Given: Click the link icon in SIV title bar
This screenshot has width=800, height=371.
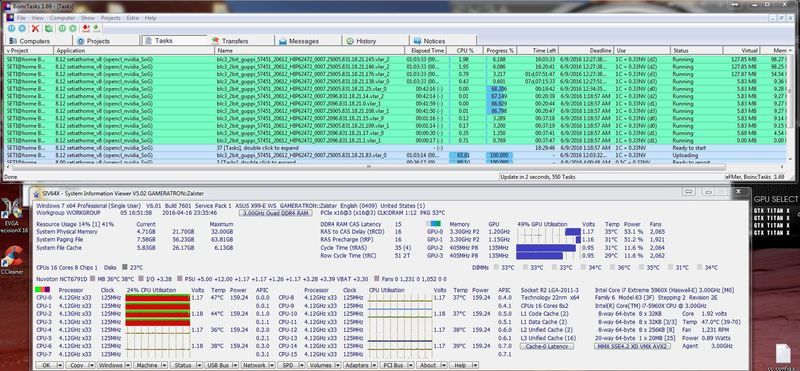Looking at the screenshot, I should click(x=688, y=192).
